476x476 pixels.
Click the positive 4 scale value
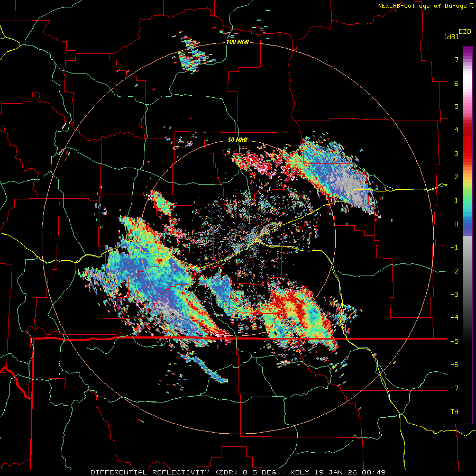pos(456,130)
